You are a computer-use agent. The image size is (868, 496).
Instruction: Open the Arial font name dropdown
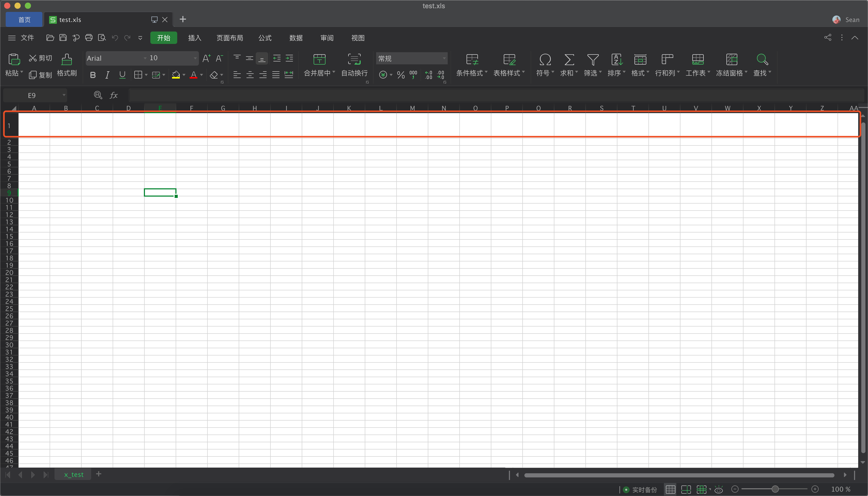pos(145,58)
